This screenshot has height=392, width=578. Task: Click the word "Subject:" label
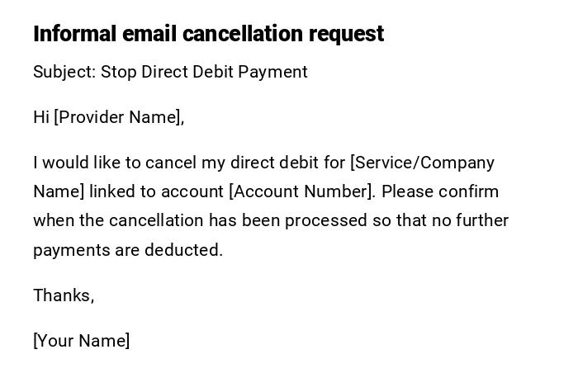tap(64, 72)
